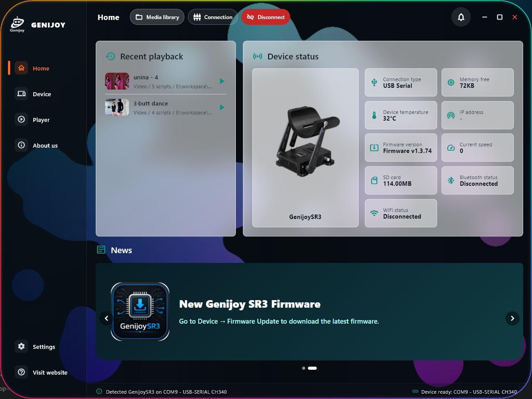Click the unina - 4 thumbnail
Screen dimensions: 532x399
(117, 81)
